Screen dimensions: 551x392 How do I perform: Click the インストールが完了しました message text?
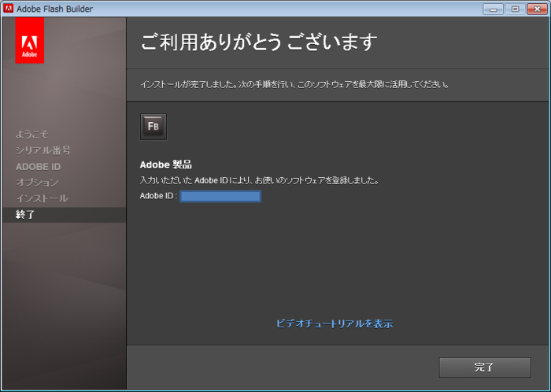click(x=294, y=85)
